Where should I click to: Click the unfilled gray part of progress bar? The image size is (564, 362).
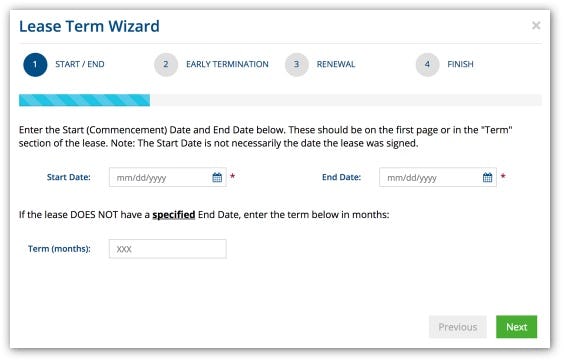point(346,100)
